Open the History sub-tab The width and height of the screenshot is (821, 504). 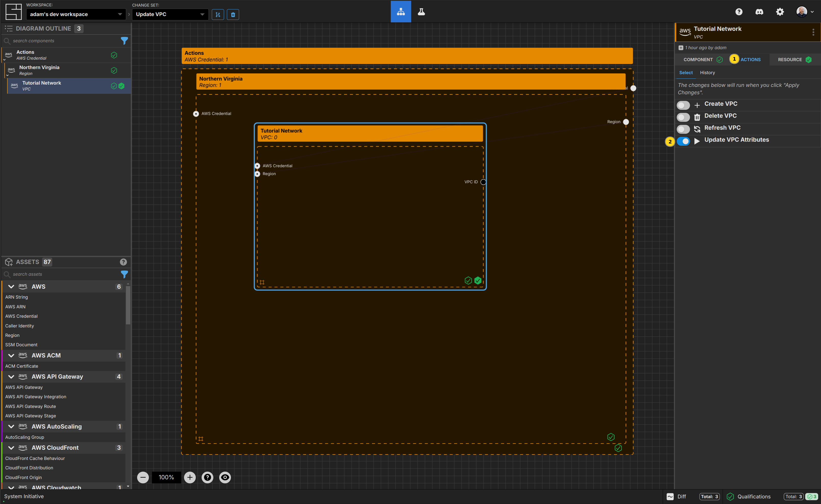pyautogui.click(x=707, y=73)
